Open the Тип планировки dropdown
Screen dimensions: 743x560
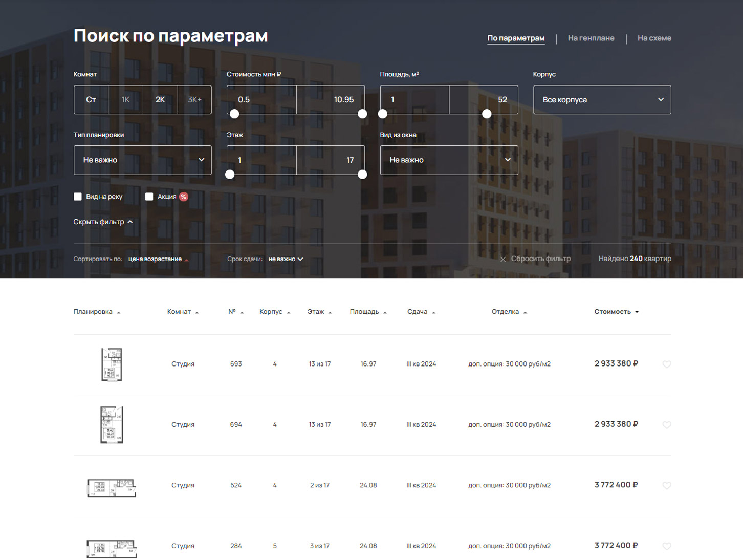[142, 160]
